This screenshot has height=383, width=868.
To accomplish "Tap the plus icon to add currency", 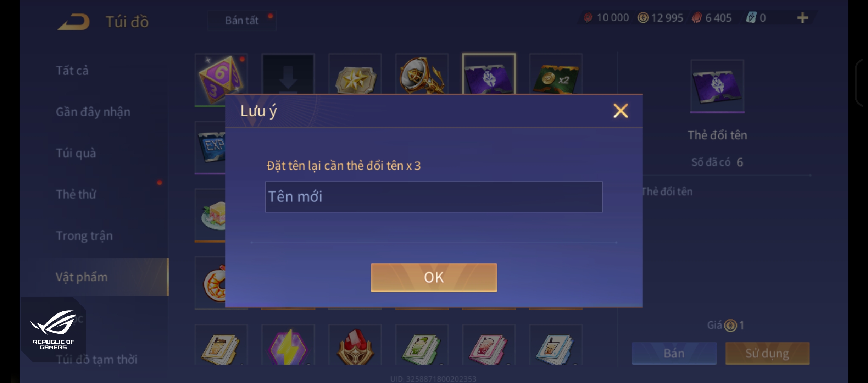I will point(803,18).
